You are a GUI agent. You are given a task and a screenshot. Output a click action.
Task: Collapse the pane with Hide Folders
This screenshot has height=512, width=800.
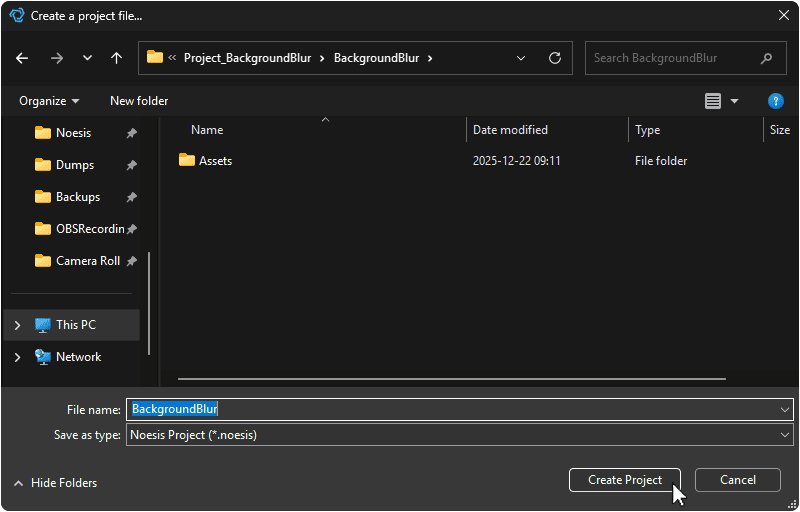(x=55, y=483)
